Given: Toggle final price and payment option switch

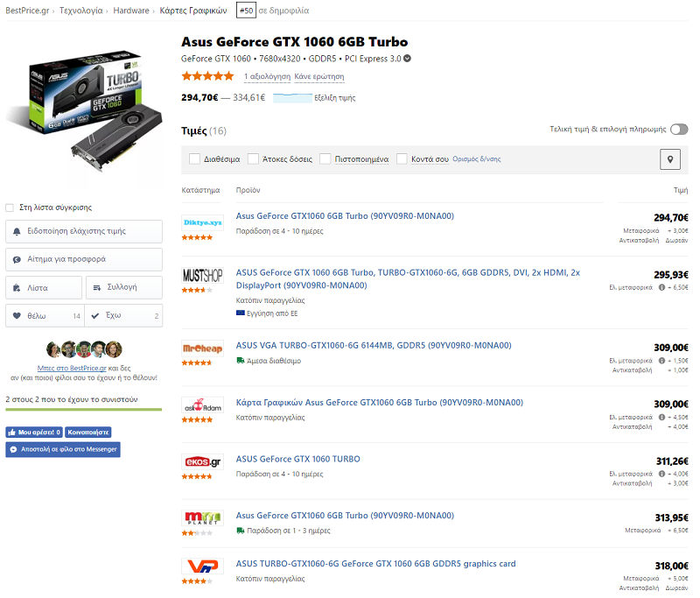Looking at the screenshot, I should tap(679, 130).
